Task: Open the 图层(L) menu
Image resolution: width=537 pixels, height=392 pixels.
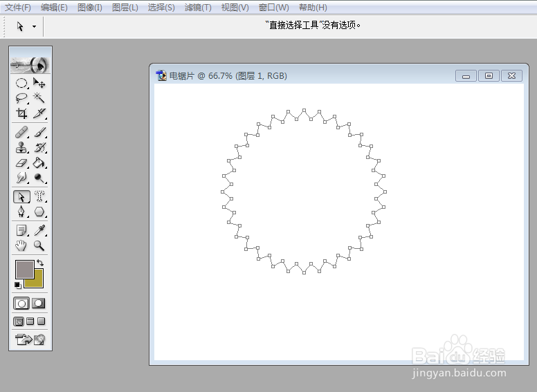Action: pyautogui.click(x=125, y=7)
